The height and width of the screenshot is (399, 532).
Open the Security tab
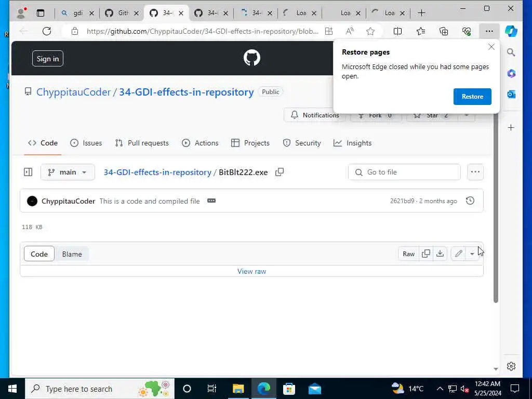[302, 143]
